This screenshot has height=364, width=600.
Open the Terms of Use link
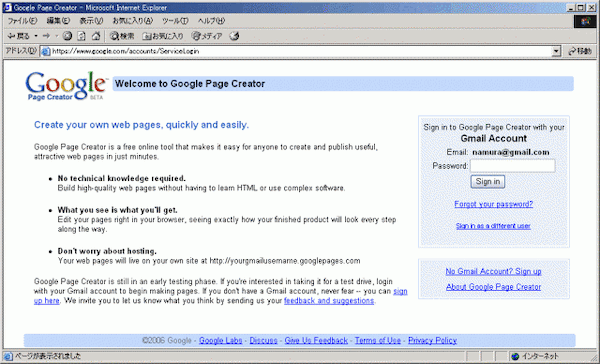[378, 340]
